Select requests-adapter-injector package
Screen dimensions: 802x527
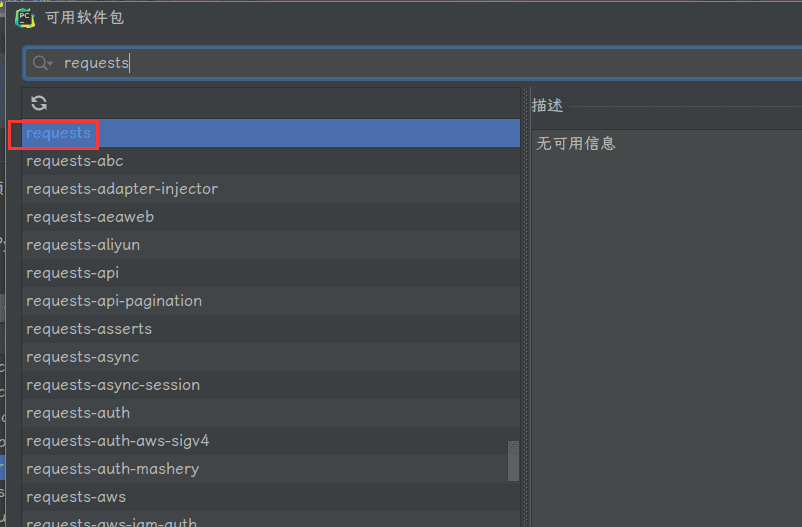click(122, 189)
